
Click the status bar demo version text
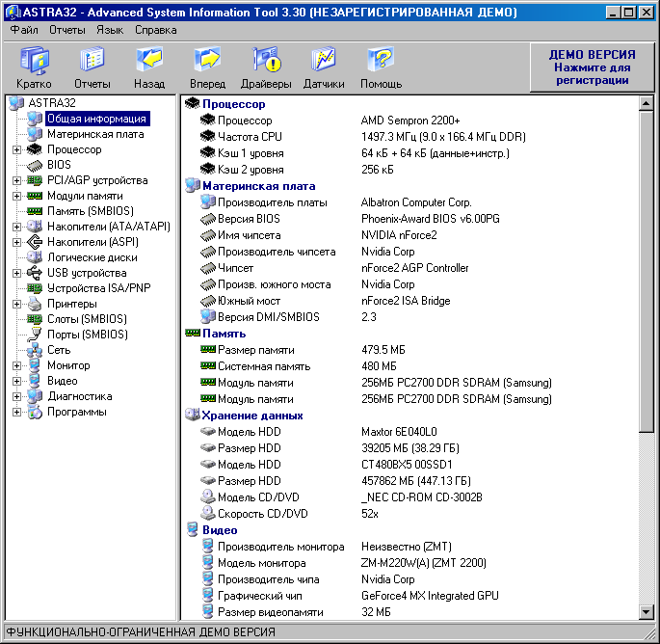coord(141,631)
